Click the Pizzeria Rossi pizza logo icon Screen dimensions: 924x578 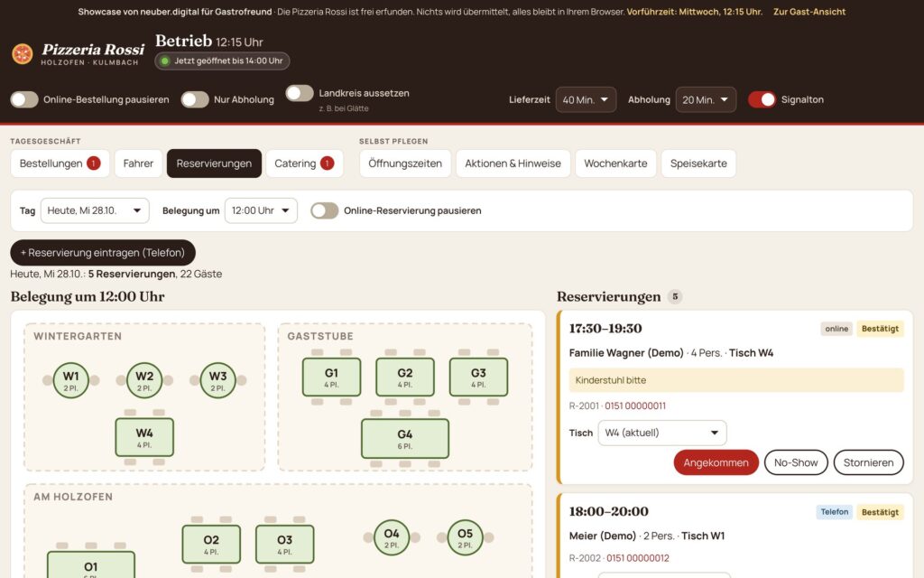[x=23, y=54]
